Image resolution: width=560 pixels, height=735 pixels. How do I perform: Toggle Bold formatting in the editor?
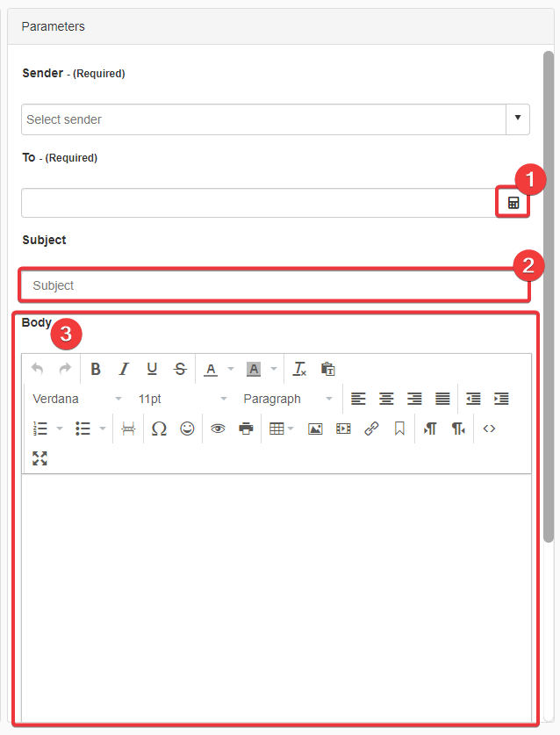96,369
